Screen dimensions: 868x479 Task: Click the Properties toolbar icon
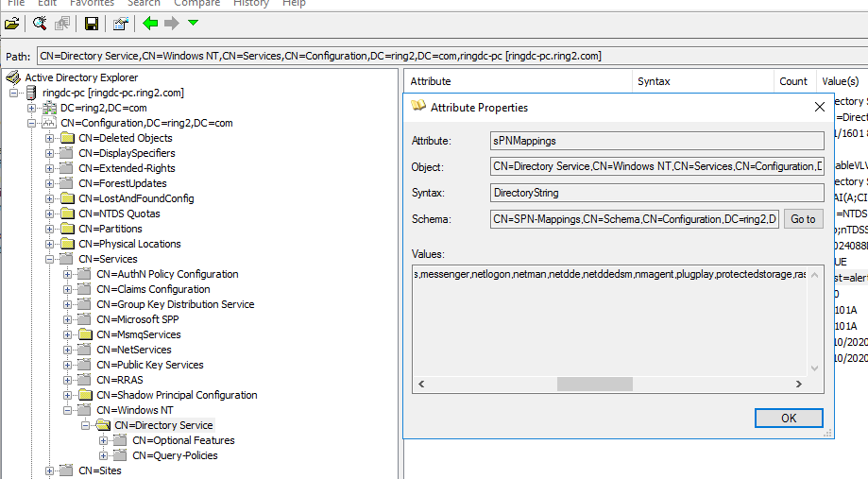pos(120,23)
